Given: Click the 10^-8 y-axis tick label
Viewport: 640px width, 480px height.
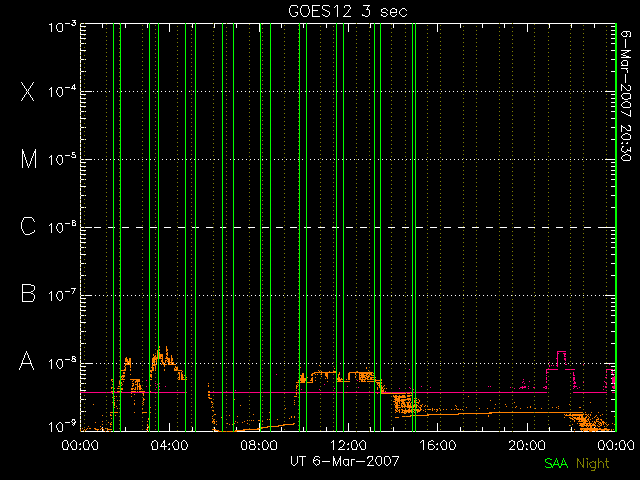Looking at the screenshot, I should (62, 363).
